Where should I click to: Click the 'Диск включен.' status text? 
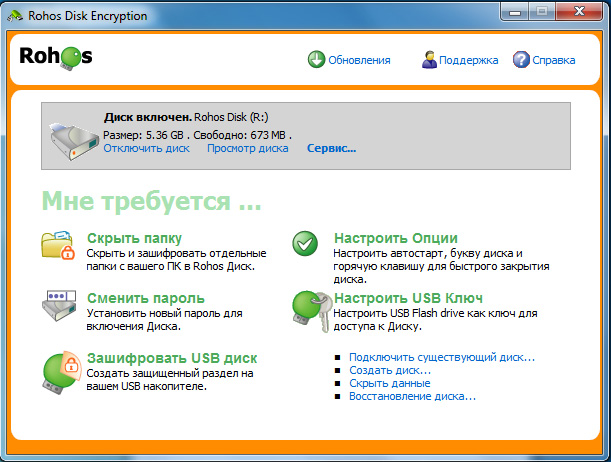click(x=148, y=117)
